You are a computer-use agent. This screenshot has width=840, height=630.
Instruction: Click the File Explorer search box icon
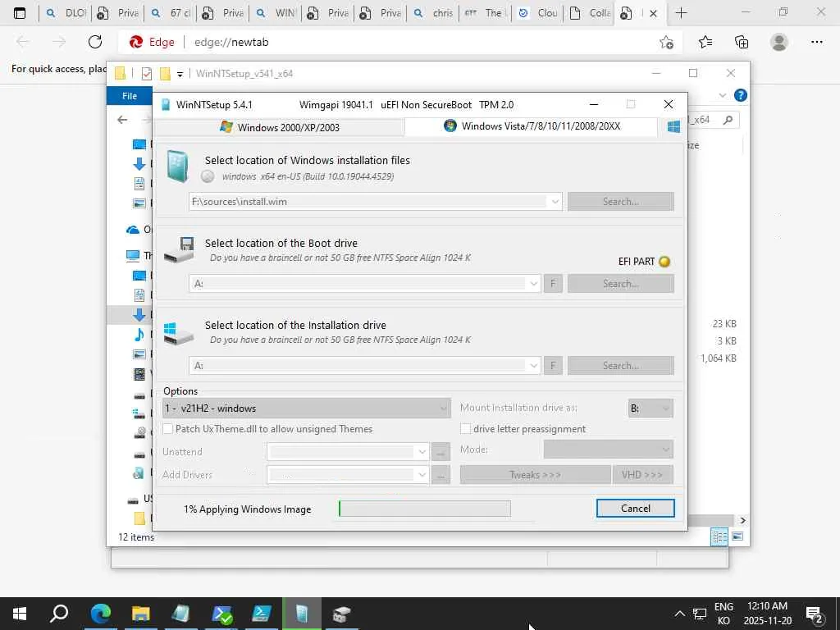click(728, 120)
